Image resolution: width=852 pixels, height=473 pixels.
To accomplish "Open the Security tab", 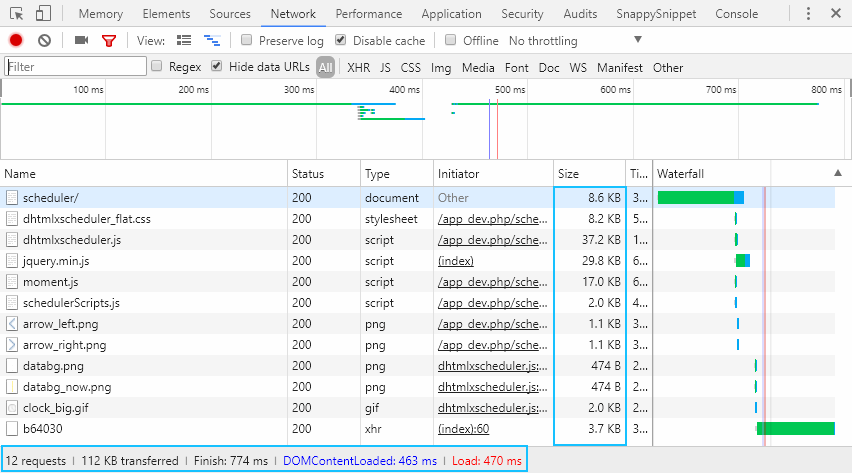I will pos(522,14).
